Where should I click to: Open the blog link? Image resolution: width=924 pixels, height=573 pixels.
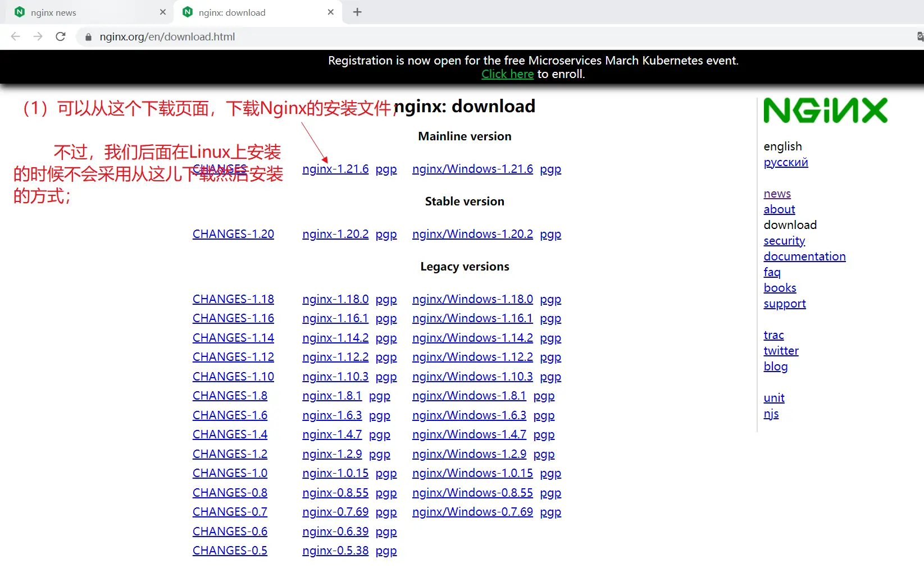point(776,366)
